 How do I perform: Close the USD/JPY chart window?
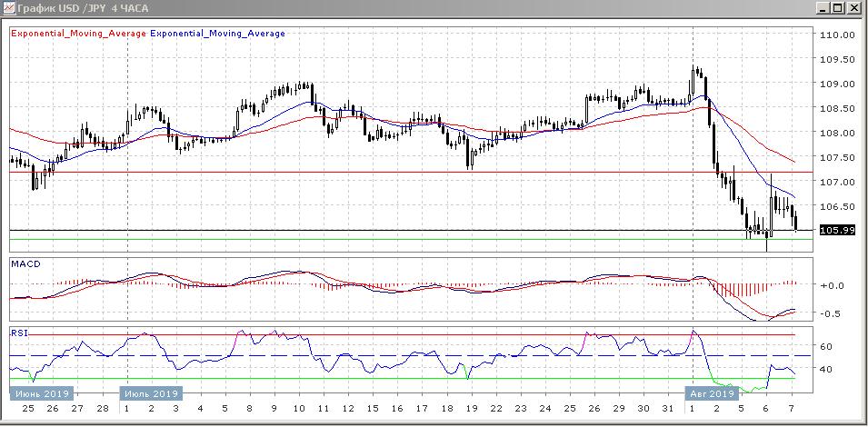(856, 8)
